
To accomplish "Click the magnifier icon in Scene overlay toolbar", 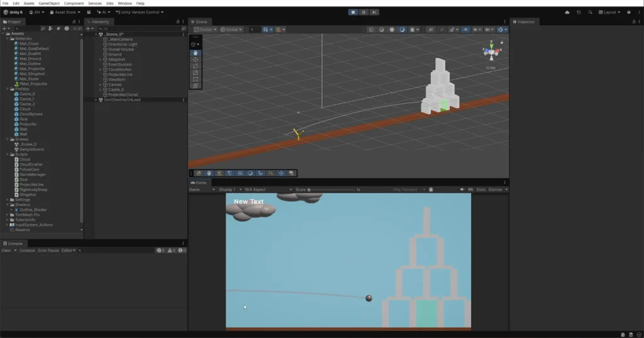I will (x=270, y=173).
